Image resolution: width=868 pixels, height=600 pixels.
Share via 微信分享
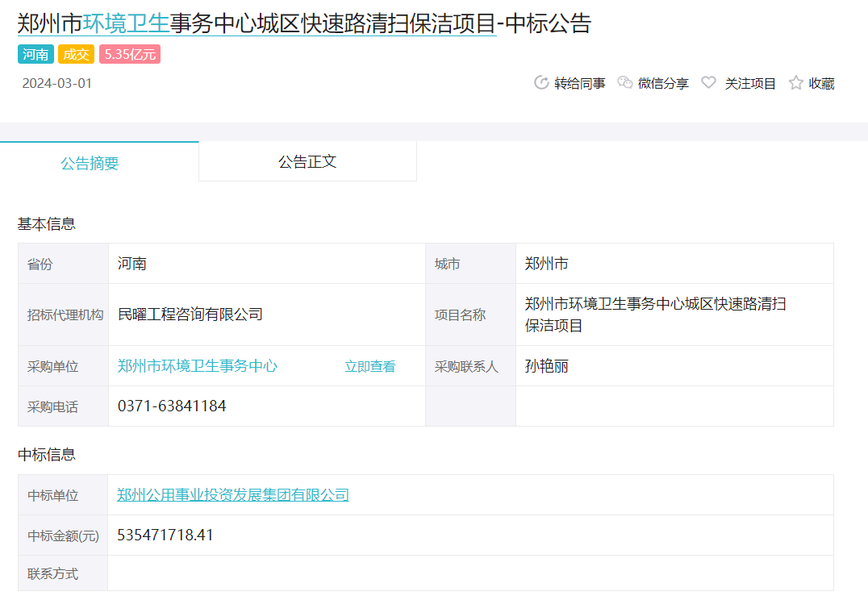click(x=663, y=84)
